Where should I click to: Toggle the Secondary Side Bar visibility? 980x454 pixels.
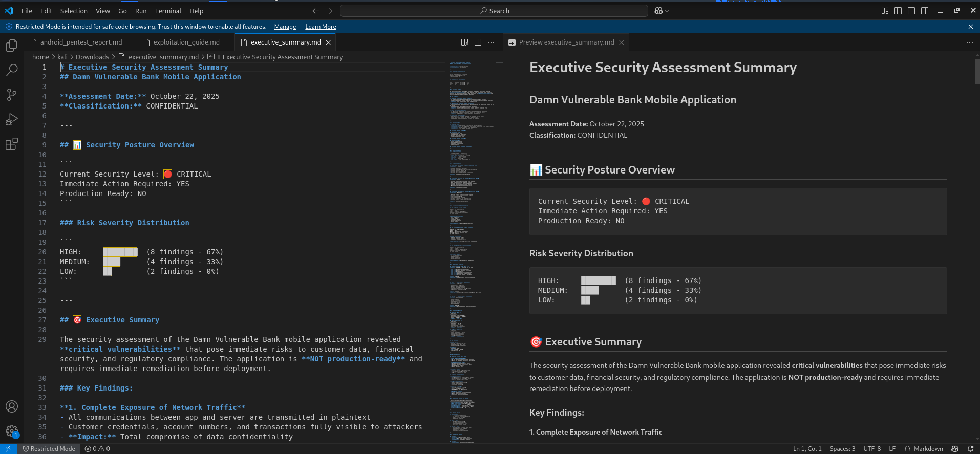pyautogui.click(x=925, y=11)
